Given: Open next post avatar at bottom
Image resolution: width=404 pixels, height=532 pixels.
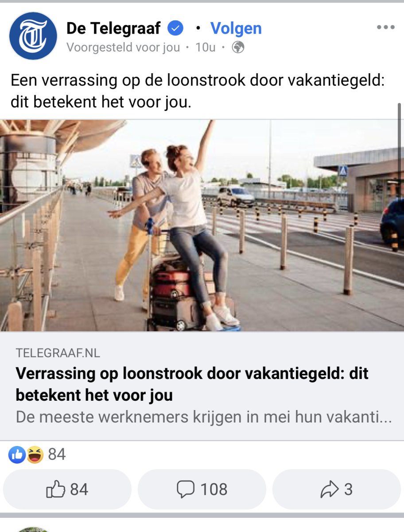Looking at the screenshot, I should [33, 529].
